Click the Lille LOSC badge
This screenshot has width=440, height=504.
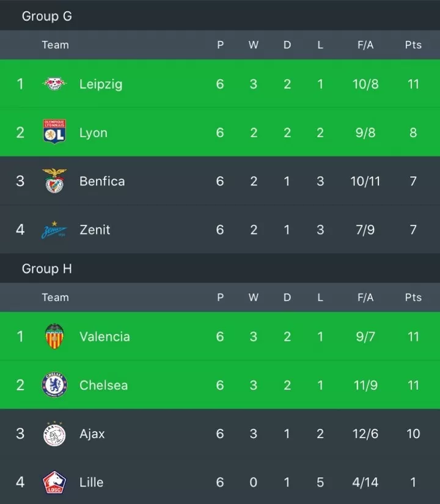54,482
